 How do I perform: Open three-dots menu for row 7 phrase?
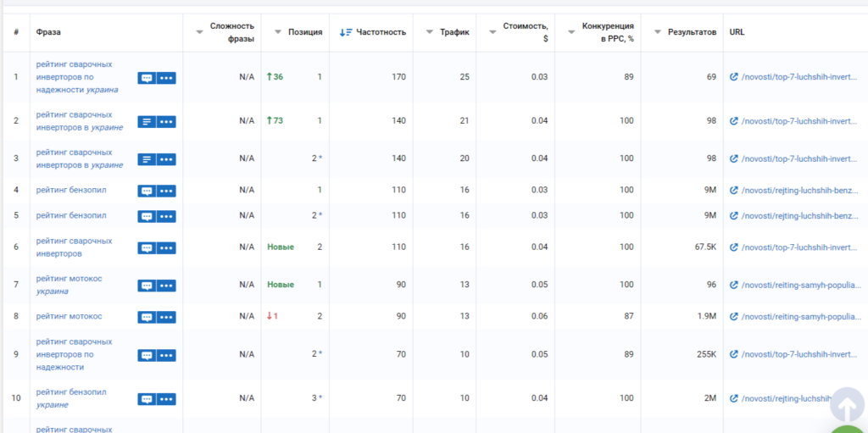[166, 286]
